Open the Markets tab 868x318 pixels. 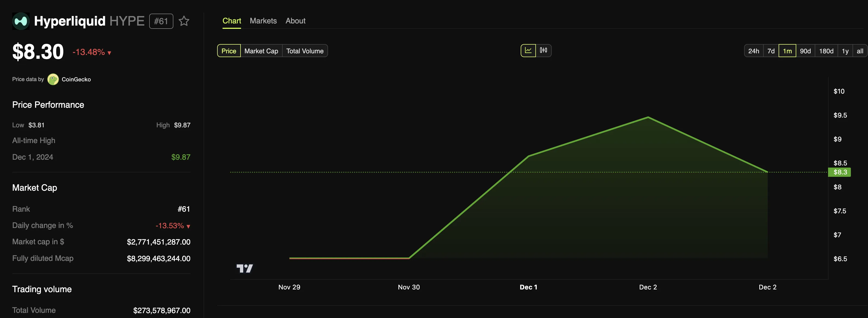[263, 21]
